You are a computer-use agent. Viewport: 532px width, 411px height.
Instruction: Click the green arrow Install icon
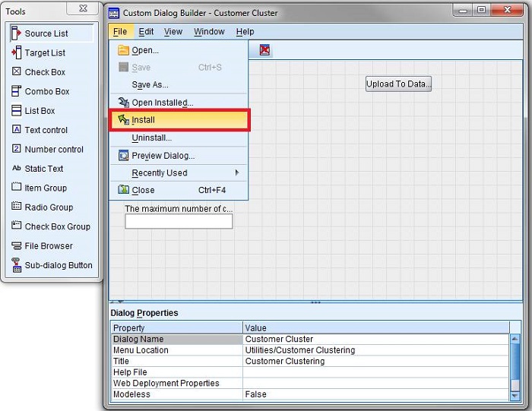click(123, 119)
